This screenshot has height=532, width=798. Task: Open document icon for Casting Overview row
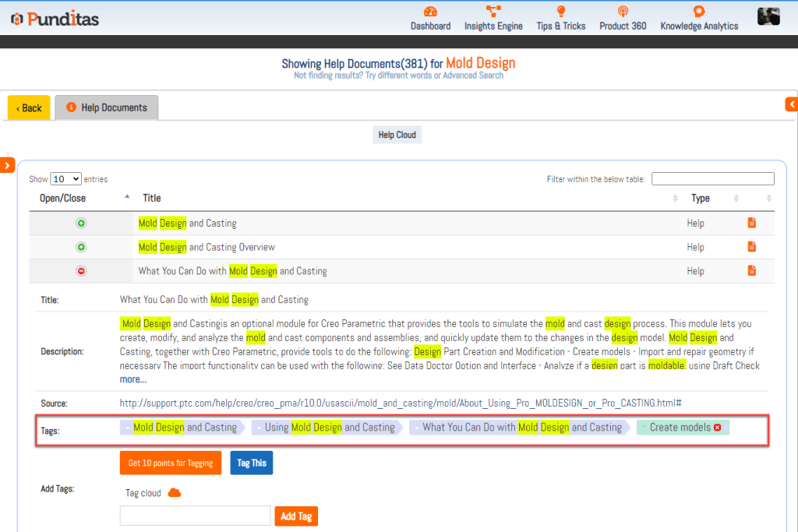tap(752, 247)
